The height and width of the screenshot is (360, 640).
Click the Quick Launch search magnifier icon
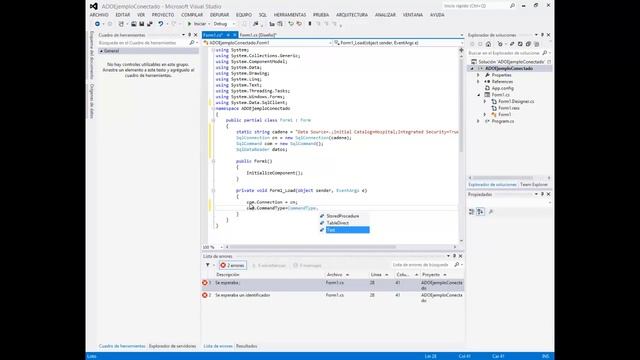tap(512, 6)
